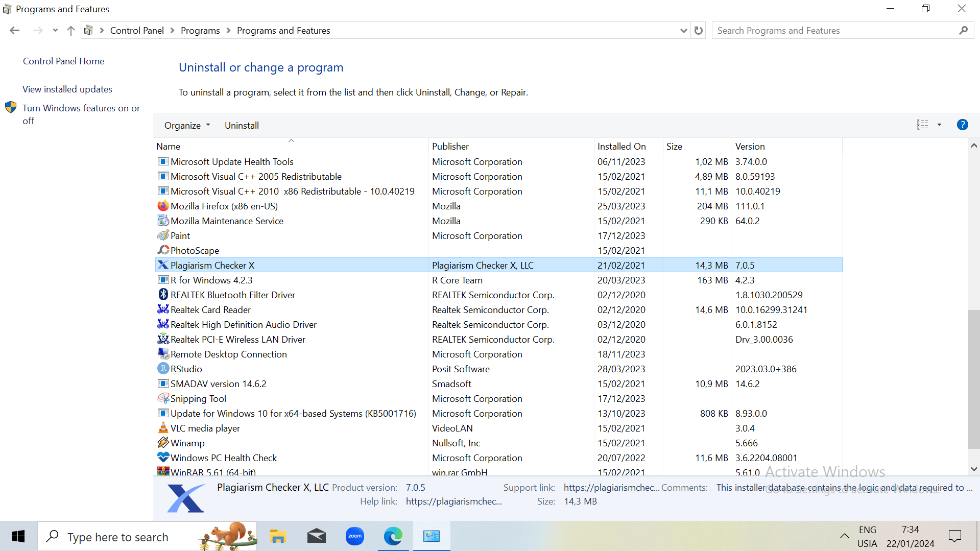Open File Explorer from the taskbar
Image resolution: width=980 pixels, height=551 pixels.
click(x=278, y=536)
